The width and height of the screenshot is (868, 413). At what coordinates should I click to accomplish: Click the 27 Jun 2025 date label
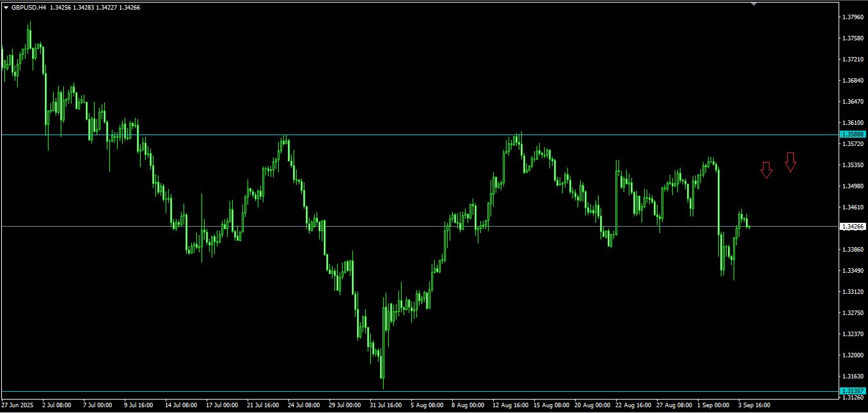pyautogui.click(x=17, y=405)
